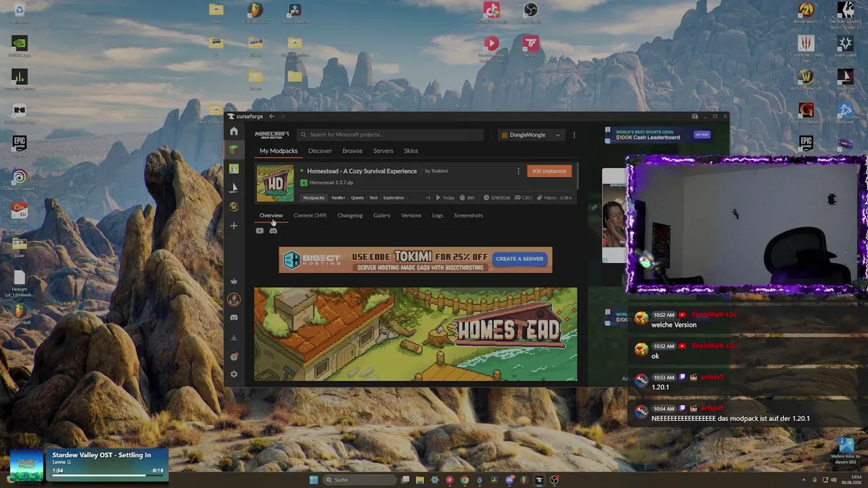Open the World of Warcraft sidebar icon
Screen dimensions: 868x488
click(x=234, y=207)
